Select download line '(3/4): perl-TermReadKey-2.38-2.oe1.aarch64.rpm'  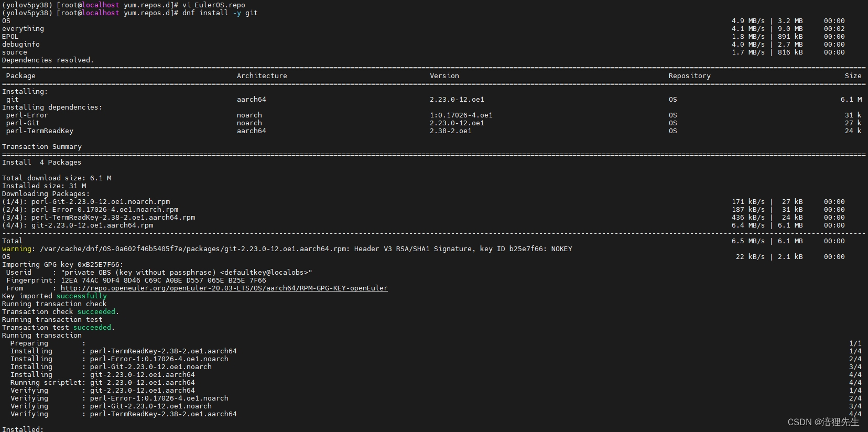tap(99, 218)
